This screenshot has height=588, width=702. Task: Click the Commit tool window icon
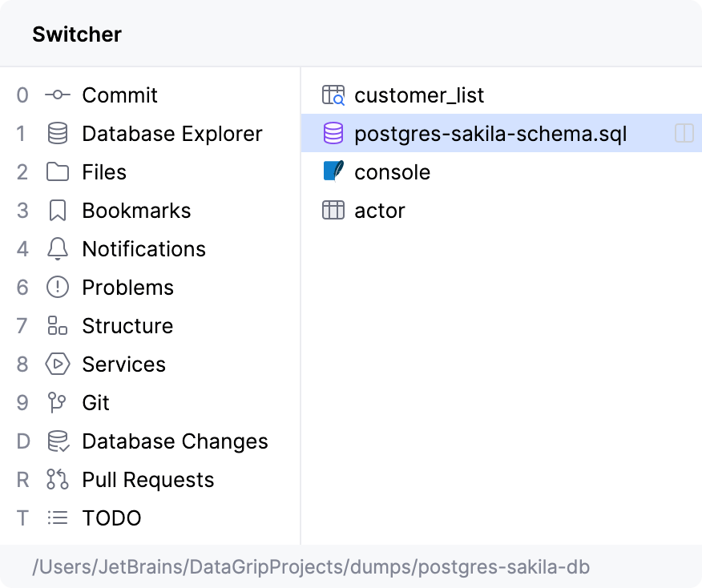58,95
